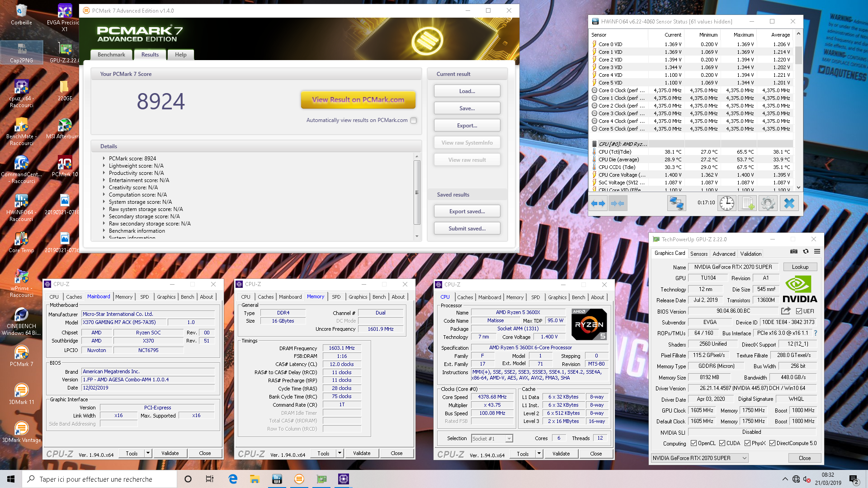Select the Caches tab in CPU-Z Mainboard window
Image resolution: width=868 pixels, height=488 pixels.
click(74, 297)
